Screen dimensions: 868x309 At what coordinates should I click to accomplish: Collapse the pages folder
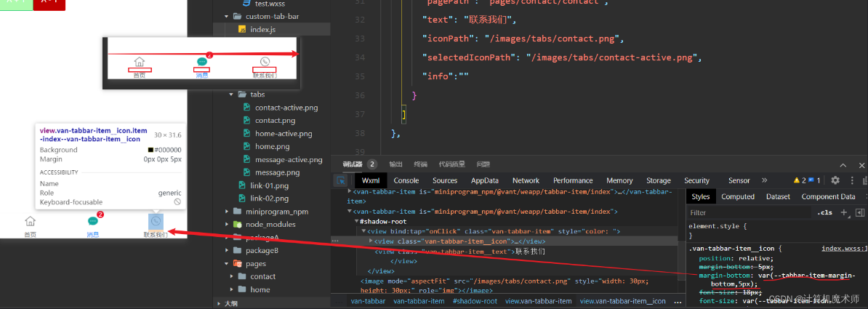click(226, 264)
